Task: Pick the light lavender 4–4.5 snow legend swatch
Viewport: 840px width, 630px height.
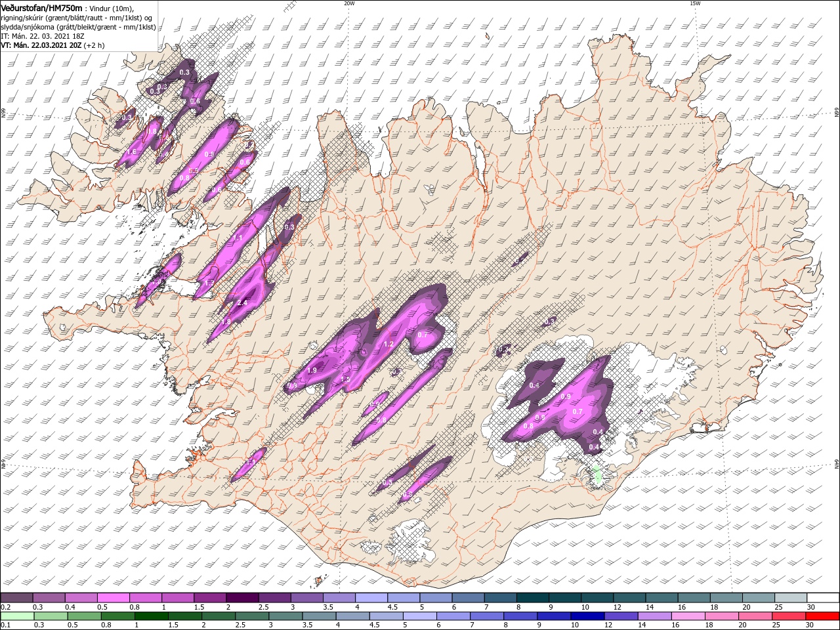Action: coord(371,598)
